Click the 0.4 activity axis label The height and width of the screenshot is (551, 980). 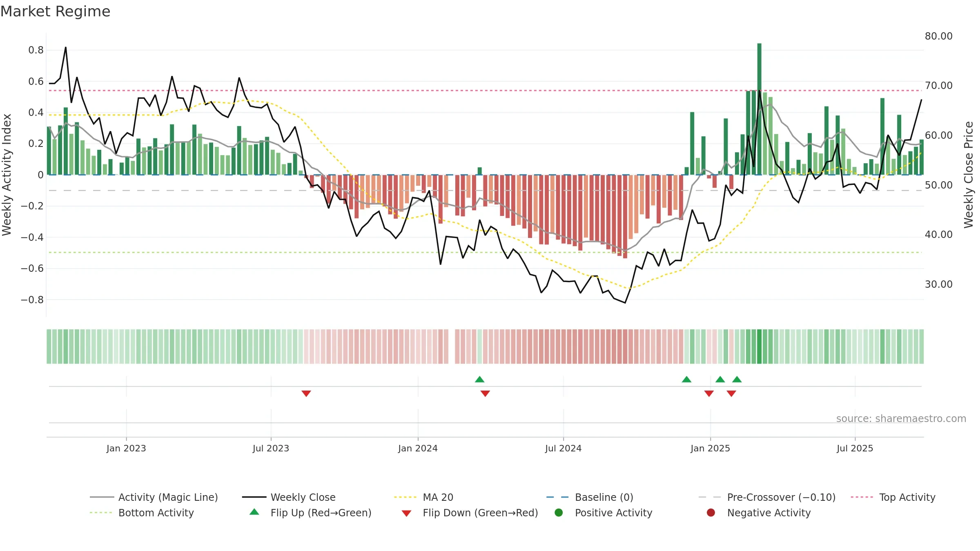[36, 113]
